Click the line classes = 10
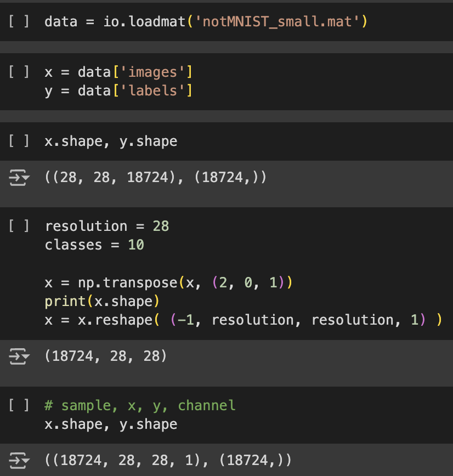453x476 pixels. (x=94, y=245)
